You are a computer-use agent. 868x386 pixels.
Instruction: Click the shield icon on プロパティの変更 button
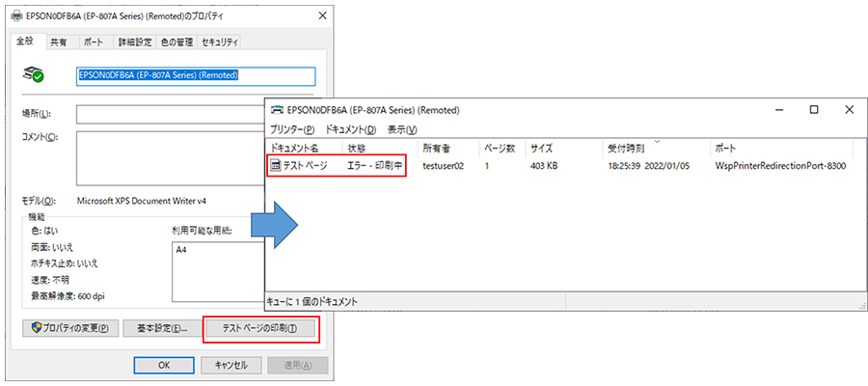37,328
